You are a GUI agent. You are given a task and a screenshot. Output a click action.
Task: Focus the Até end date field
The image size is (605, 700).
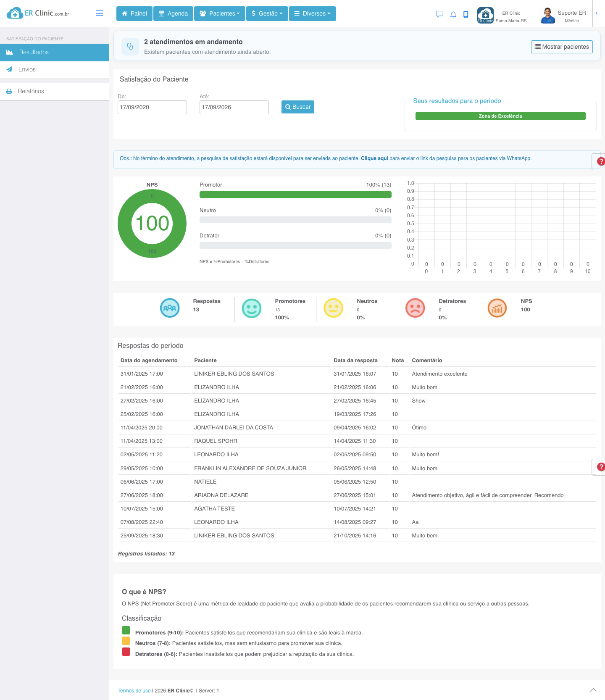[x=234, y=107]
